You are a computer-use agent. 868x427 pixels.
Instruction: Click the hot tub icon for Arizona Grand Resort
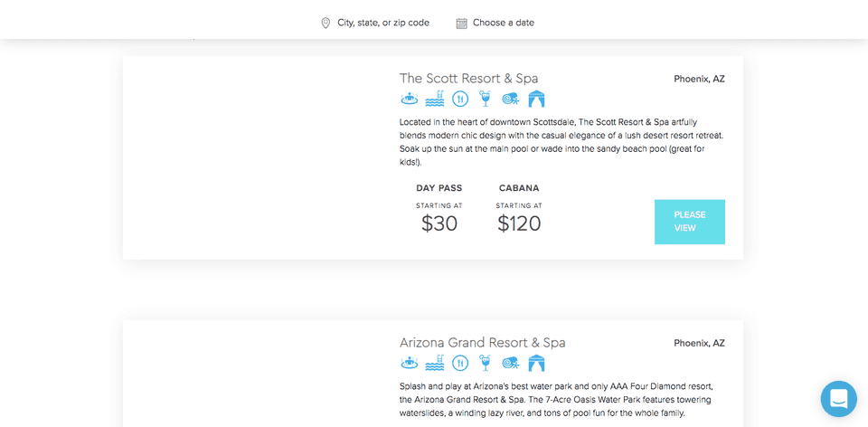(409, 363)
